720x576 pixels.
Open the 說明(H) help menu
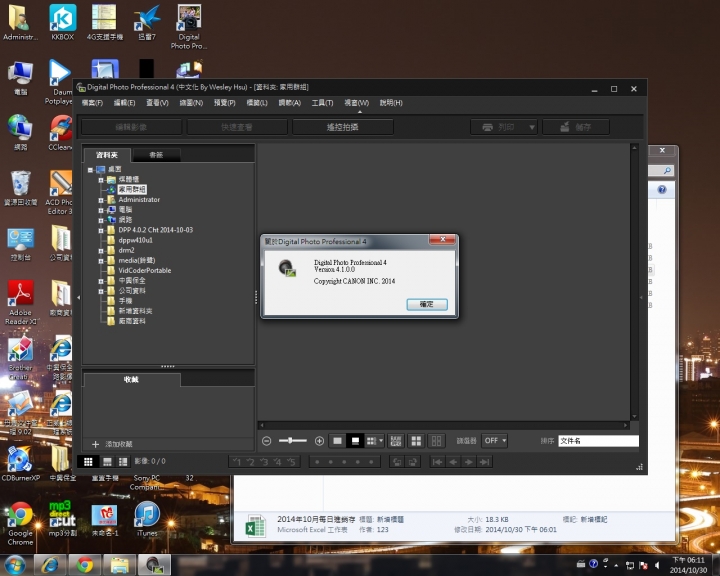391,103
